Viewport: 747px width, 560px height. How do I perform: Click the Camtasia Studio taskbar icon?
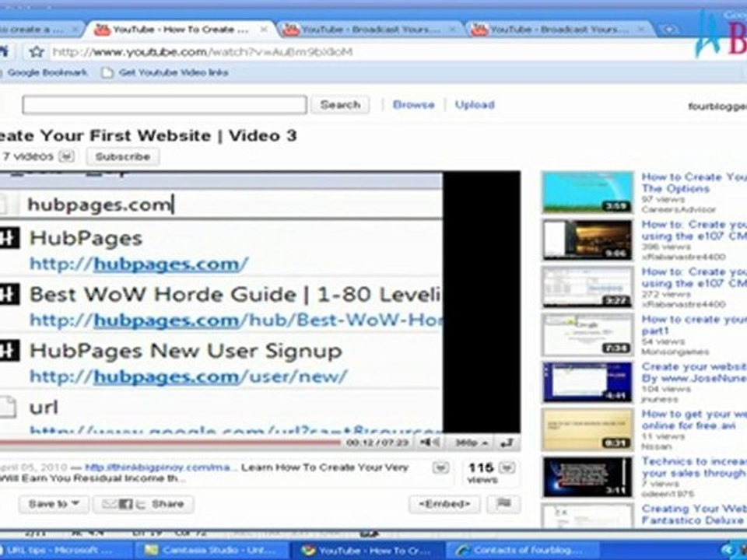pos(152,551)
